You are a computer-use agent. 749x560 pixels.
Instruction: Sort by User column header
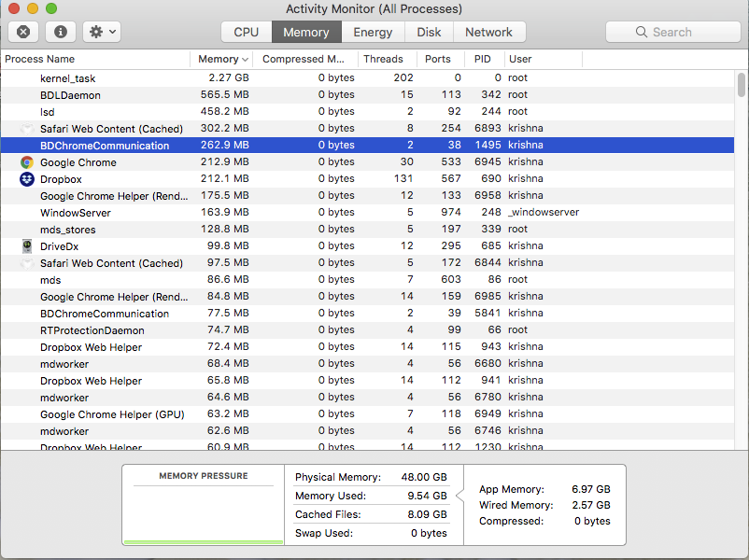tap(544, 59)
